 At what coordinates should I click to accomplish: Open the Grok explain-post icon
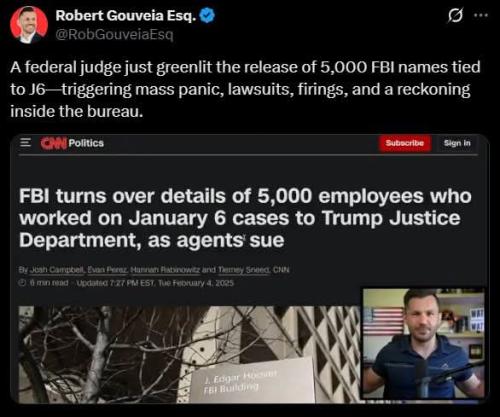[455, 16]
